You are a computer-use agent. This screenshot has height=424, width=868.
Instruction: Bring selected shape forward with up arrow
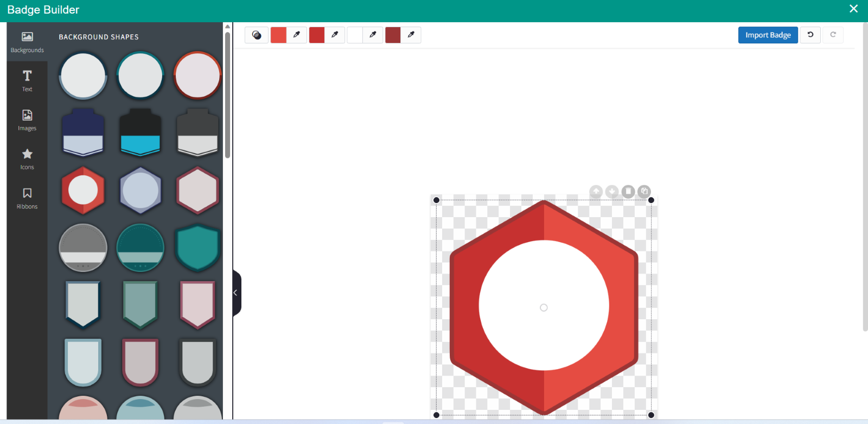596,191
